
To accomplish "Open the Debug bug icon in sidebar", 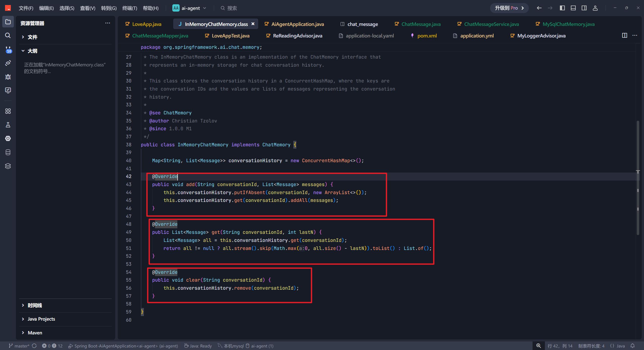I will point(8,77).
